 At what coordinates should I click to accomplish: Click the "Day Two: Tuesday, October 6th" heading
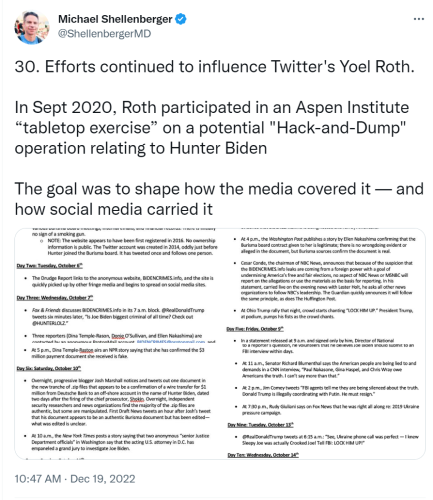pos(50,266)
